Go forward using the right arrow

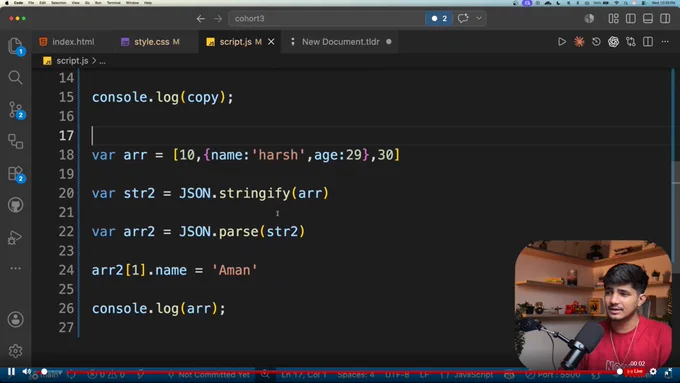point(218,19)
